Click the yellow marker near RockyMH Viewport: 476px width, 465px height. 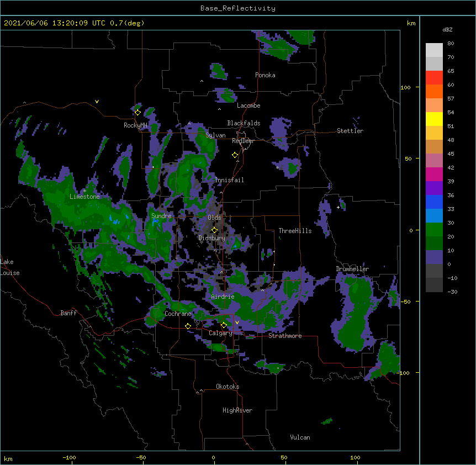pos(137,113)
